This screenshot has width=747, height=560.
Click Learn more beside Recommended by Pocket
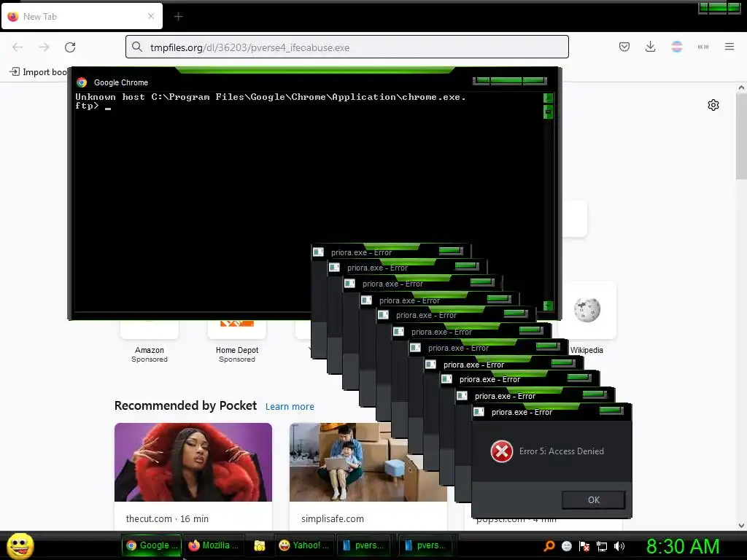coord(290,407)
